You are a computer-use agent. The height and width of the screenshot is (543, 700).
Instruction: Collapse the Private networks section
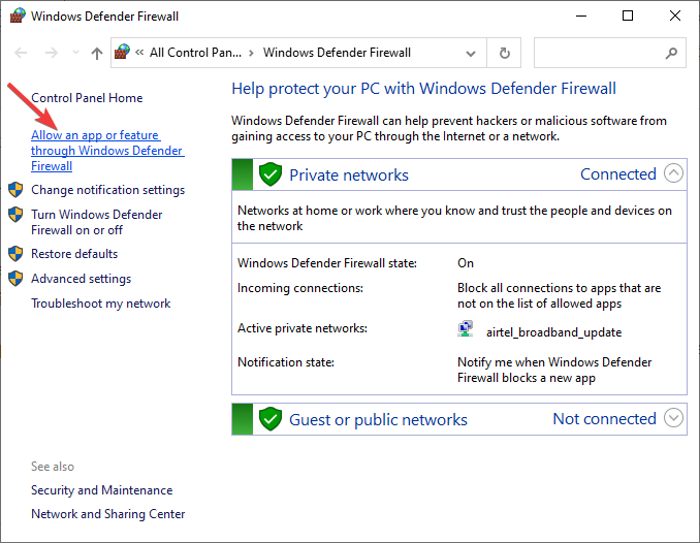pos(674,174)
